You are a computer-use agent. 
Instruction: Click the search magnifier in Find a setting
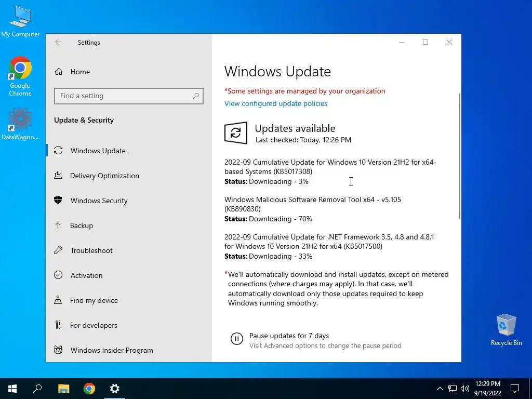pos(196,96)
